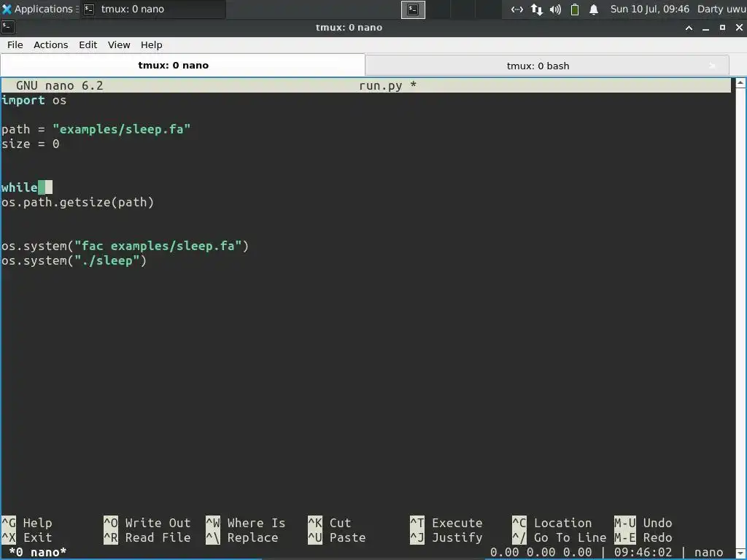Image resolution: width=747 pixels, height=560 pixels.
Task: Click the tmux: 0 nano taskbar window button
Action: point(152,9)
